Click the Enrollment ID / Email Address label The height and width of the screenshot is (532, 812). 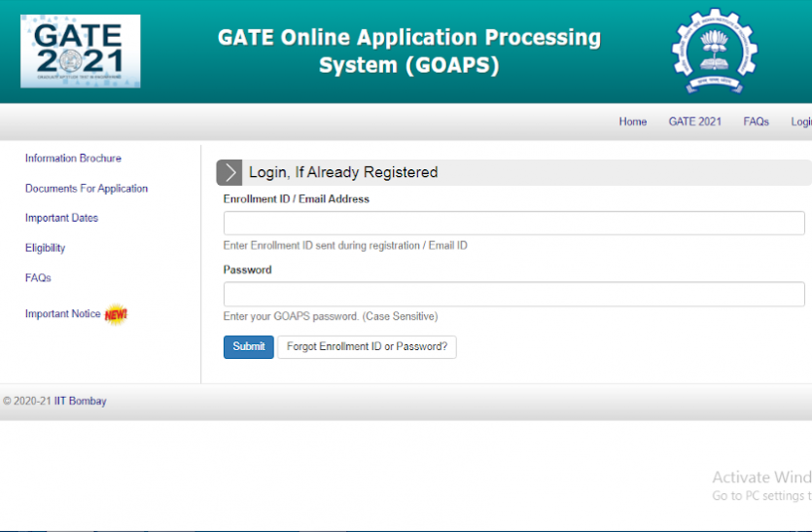(x=297, y=199)
